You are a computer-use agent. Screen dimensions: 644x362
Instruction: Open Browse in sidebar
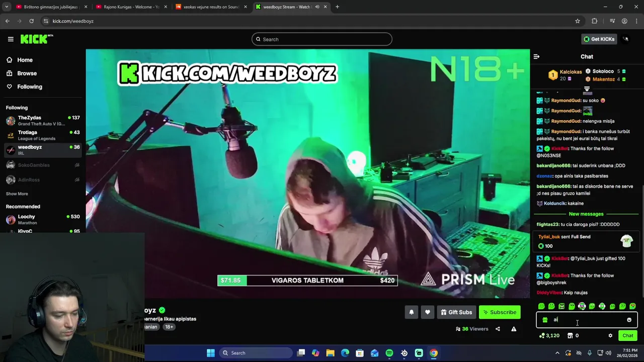(27, 73)
